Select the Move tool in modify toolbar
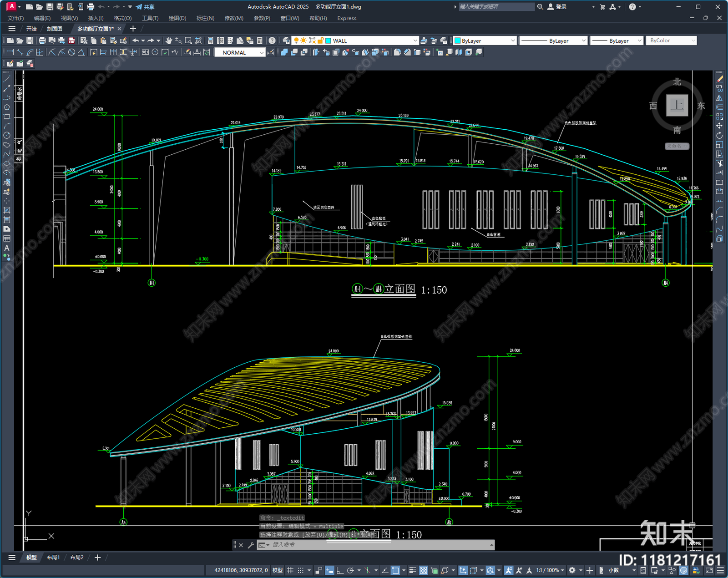This screenshot has width=728, height=578. pos(719,126)
